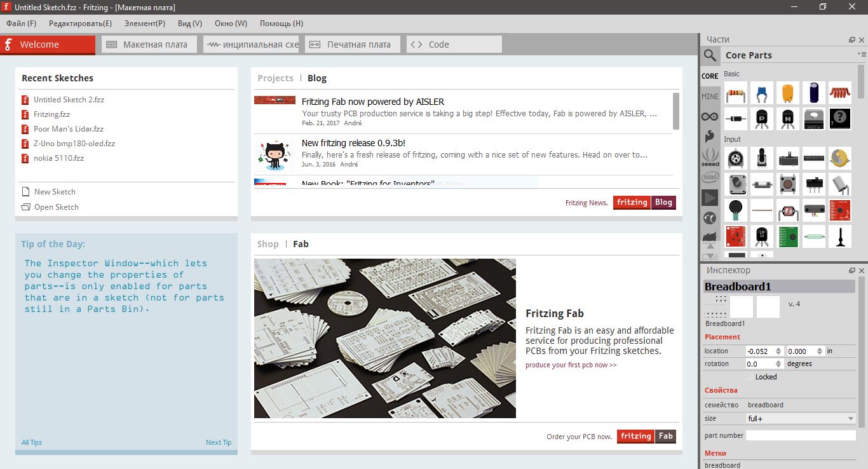Screen dimensions: 868x469
Task: Open the Редактировать menu
Action: [x=80, y=24]
